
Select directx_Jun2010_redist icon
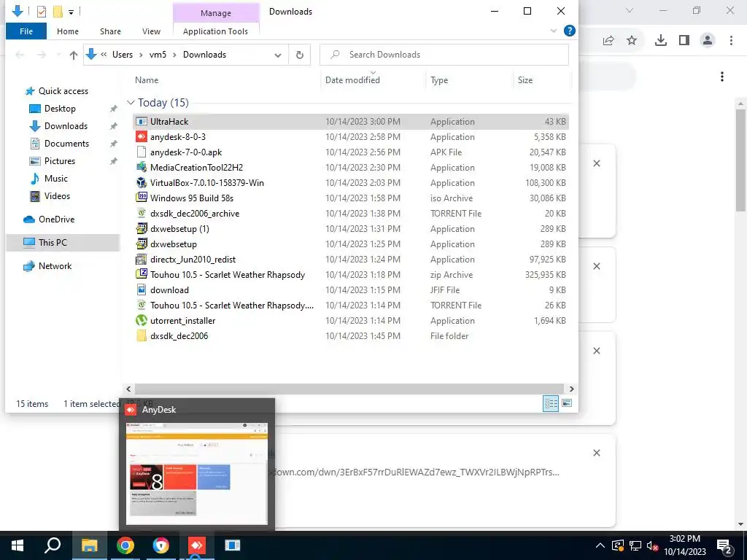tap(141, 259)
